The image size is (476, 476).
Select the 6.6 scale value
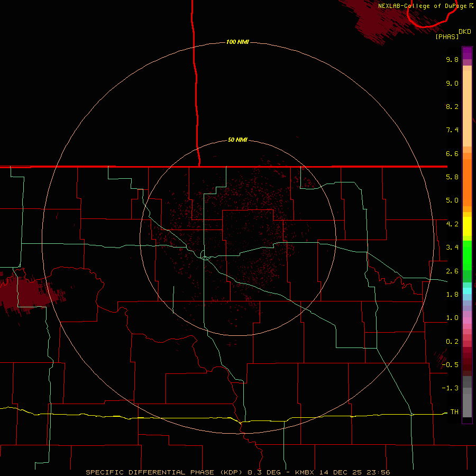(452, 153)
